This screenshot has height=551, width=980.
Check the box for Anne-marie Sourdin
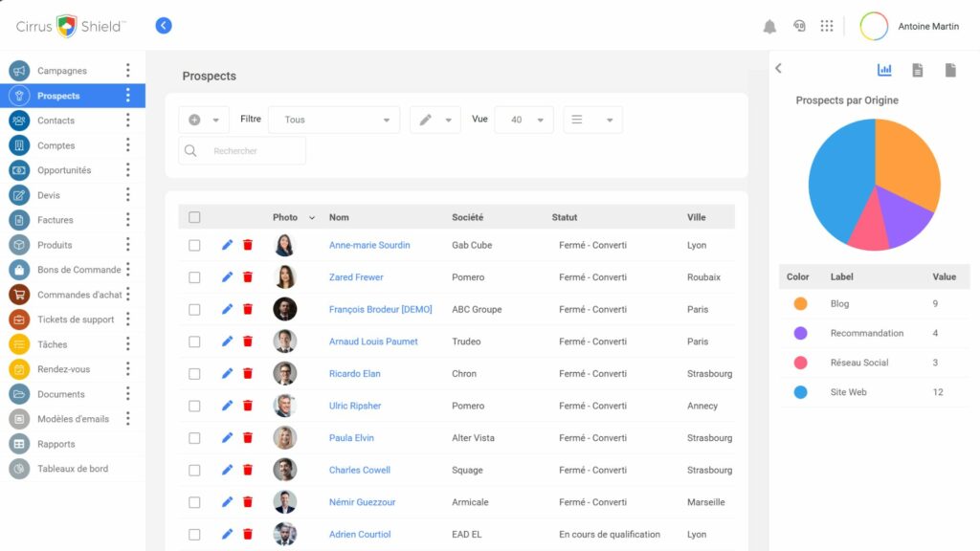point(194,246)
